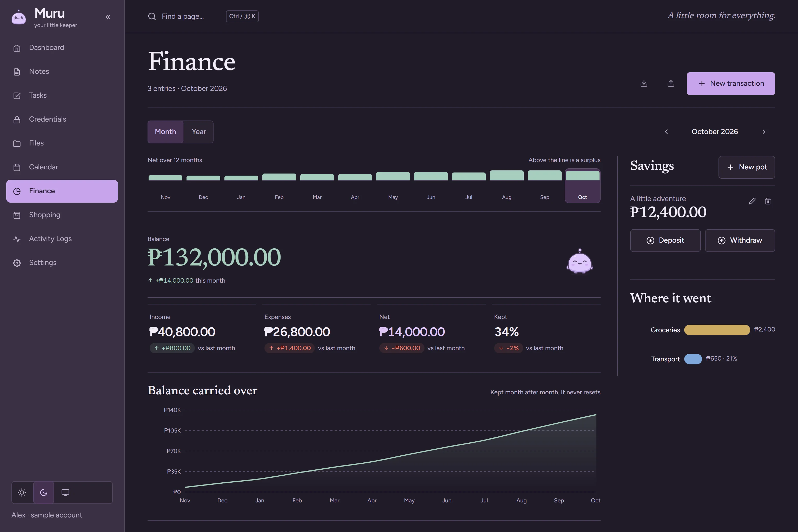The height and width of the screenshot is (532, 798).
Task: Click the Muru mascot logo
Action: 19,17
